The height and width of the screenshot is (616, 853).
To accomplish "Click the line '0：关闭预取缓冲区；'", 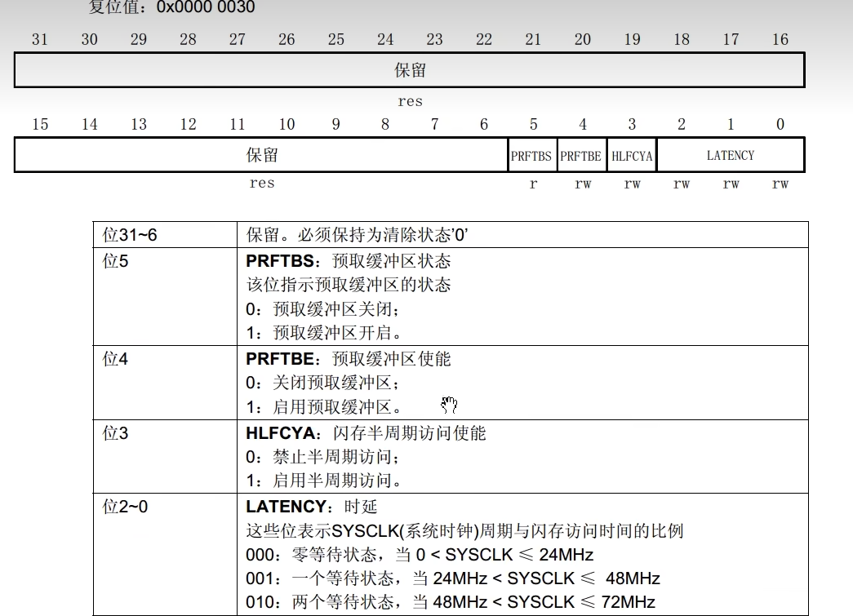I will 323,383.
